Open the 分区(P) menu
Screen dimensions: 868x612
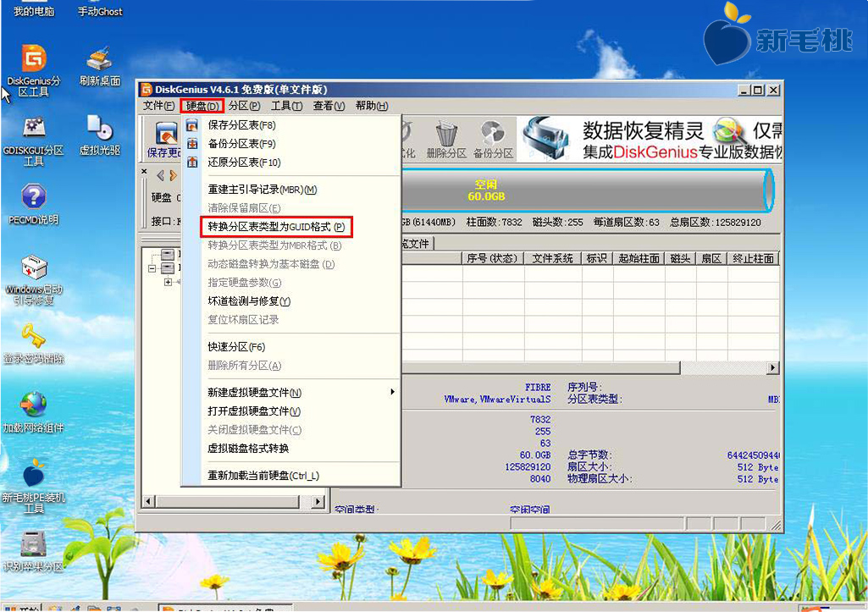coord(244,106)
